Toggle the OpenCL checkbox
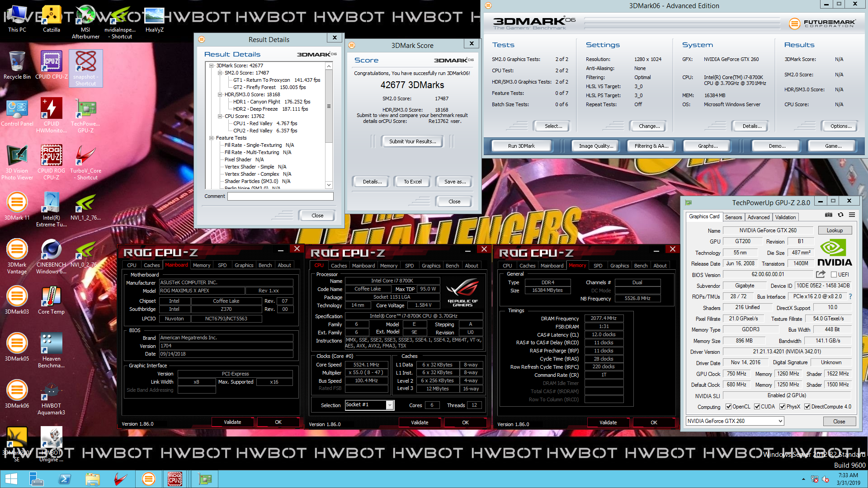This screenshot has width=868, height=488. coord(728,407)
